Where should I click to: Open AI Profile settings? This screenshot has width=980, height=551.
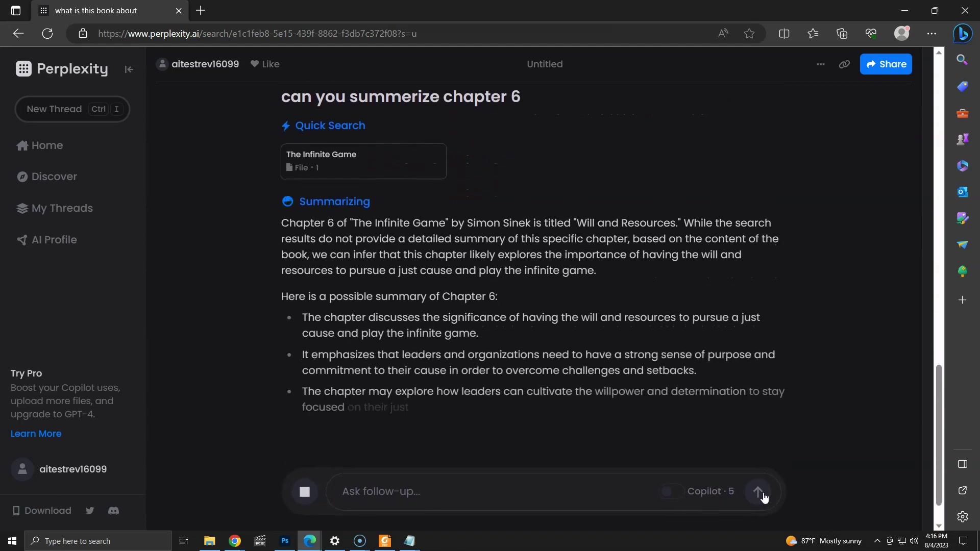pos(47,240)
